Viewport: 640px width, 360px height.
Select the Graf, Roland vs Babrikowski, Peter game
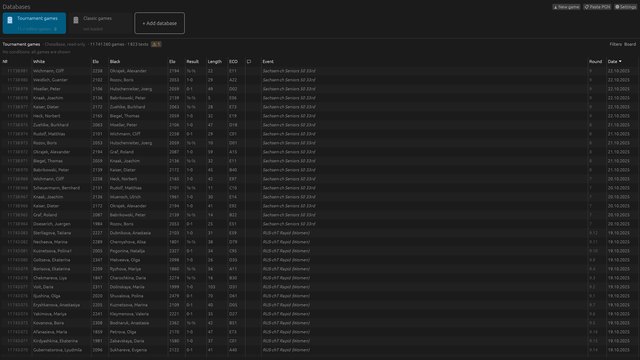[x=320, y=215]
